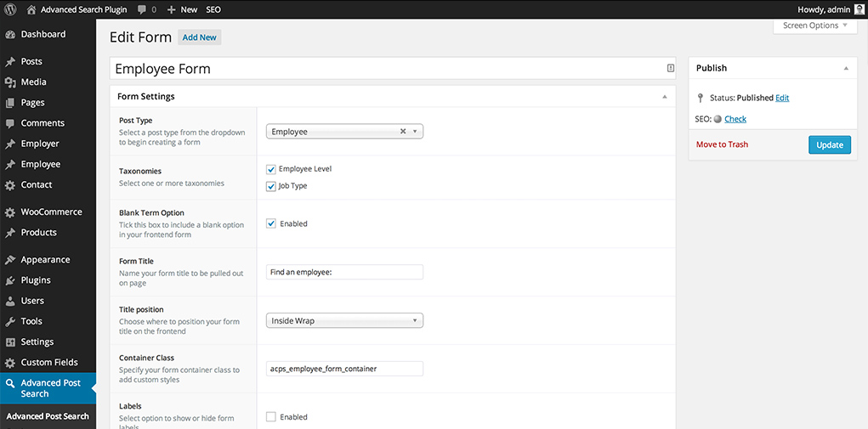
Task: Click the Settings sliders icon
Action: click(10, 342)
